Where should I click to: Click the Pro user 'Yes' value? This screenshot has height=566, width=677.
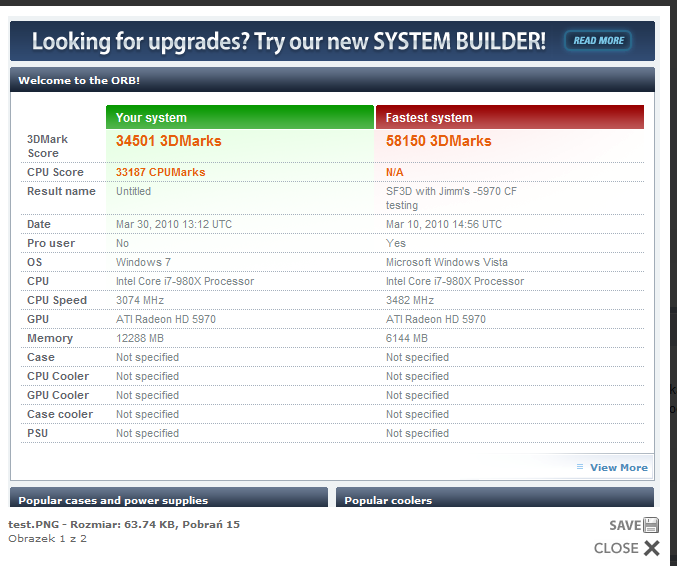pyautogui.click(x=395, y=243)
